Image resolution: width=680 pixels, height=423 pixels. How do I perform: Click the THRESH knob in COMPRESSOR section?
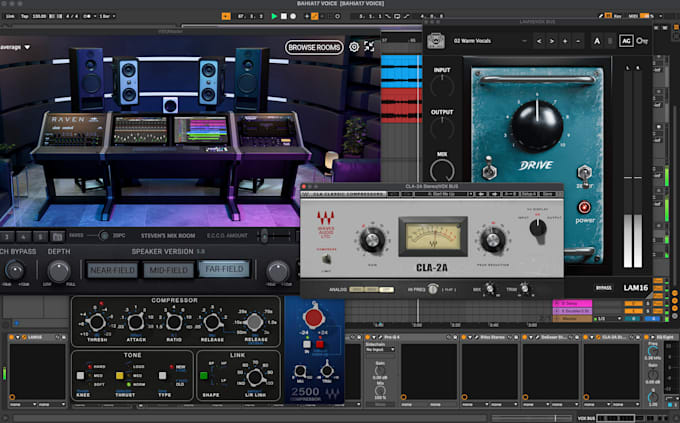(96, 322)
